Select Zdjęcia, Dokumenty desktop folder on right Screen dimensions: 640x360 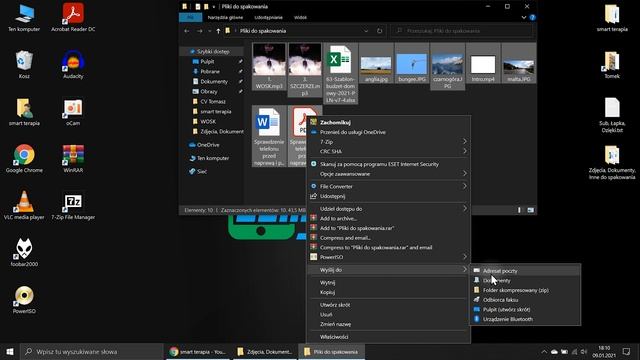point(612,162)
